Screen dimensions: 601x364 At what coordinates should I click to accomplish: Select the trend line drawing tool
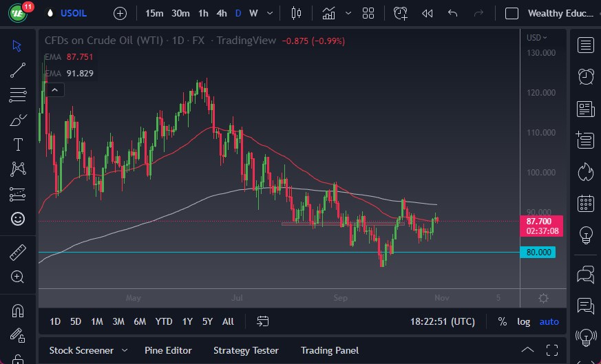point(18,69)
